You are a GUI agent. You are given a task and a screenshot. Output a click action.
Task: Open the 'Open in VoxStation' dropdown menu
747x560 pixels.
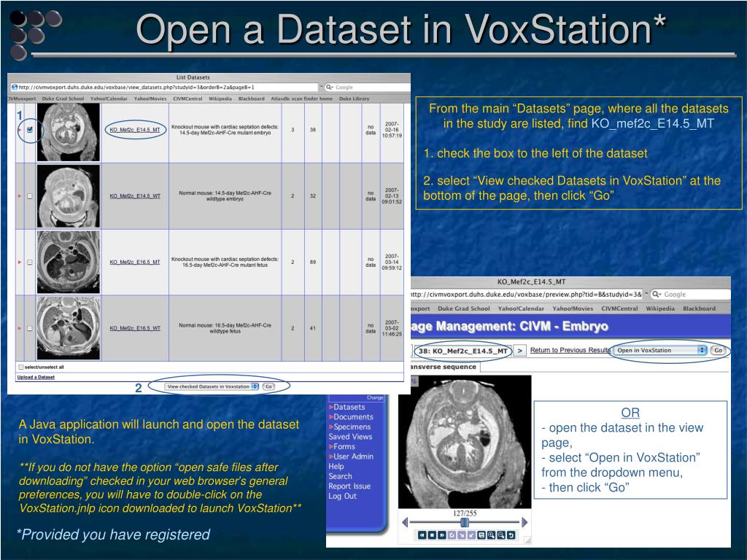click(x=659, y=350)
